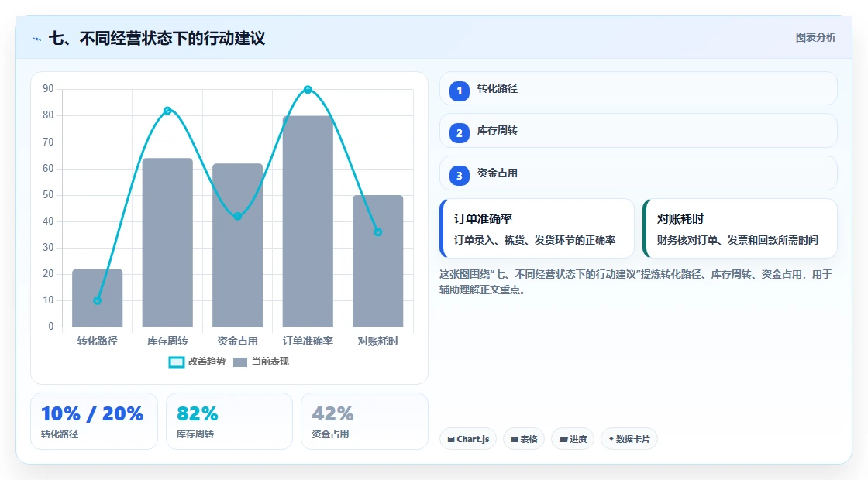The height and width of the screenshot is (480, 868).
Task: Click the number 1 badge for 转化路径
Action: [459, 91]
